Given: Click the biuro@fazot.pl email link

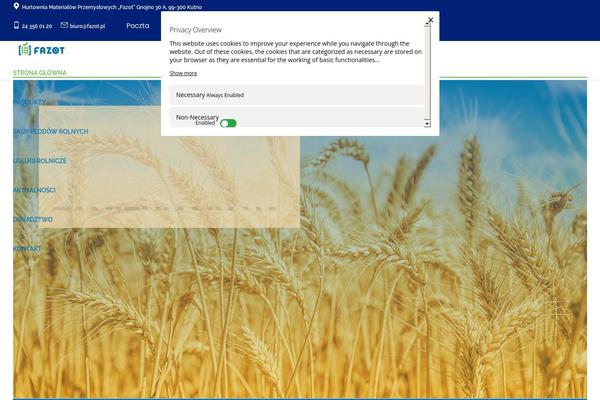Looking at the screenshot, I should click(87, 26).
